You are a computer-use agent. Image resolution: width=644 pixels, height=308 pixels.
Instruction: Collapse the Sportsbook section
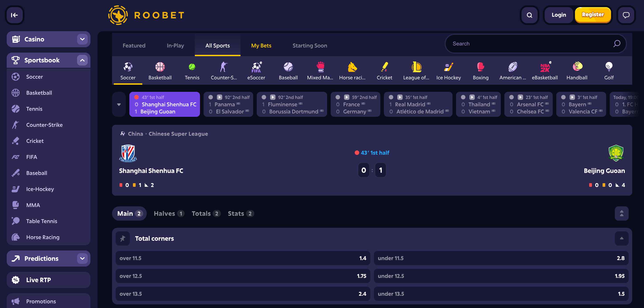(x=82, y=60)
